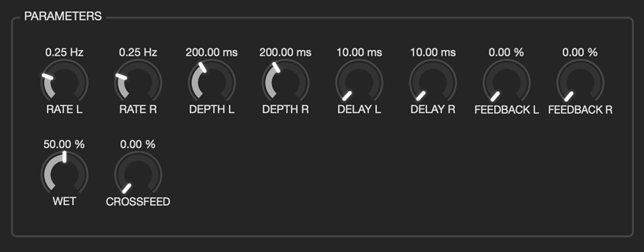Select the 0.00 % value above FEEDBACK R
The image size is (644, 252).
(580, 52)
